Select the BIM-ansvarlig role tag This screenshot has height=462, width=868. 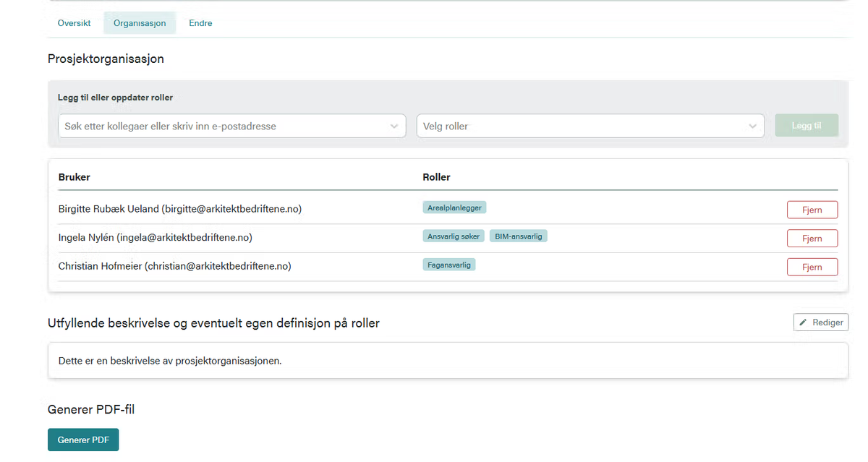pyautogui.click(x=519, y=236)
